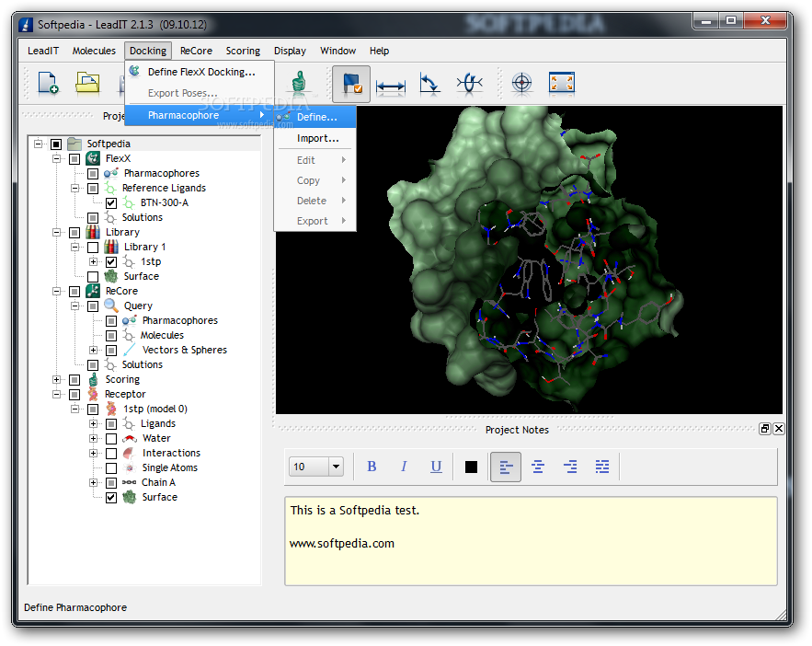
Task: Toggle the Receptor Surface checkbox
Action: coord(111,497)
